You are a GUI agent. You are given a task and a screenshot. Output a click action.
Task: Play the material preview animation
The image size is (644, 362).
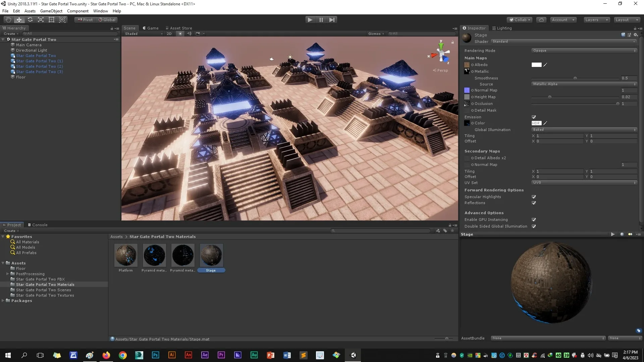click(613, 234)
